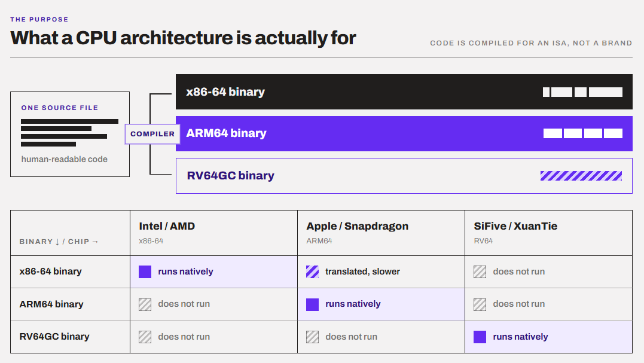This screenshot has height=363, width=644.
Task: Click source code lines illustration
Action: pos(69,133)
